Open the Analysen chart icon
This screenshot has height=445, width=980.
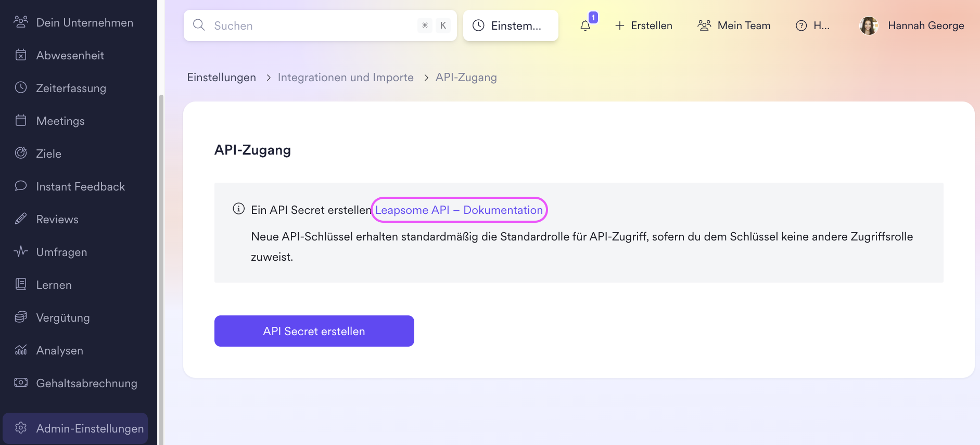21,350
